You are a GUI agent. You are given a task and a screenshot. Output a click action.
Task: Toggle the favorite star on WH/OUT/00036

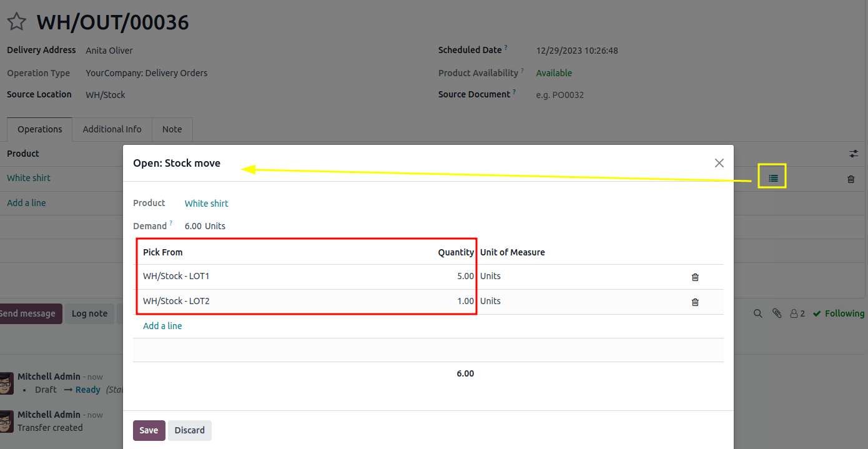(16, 21)
